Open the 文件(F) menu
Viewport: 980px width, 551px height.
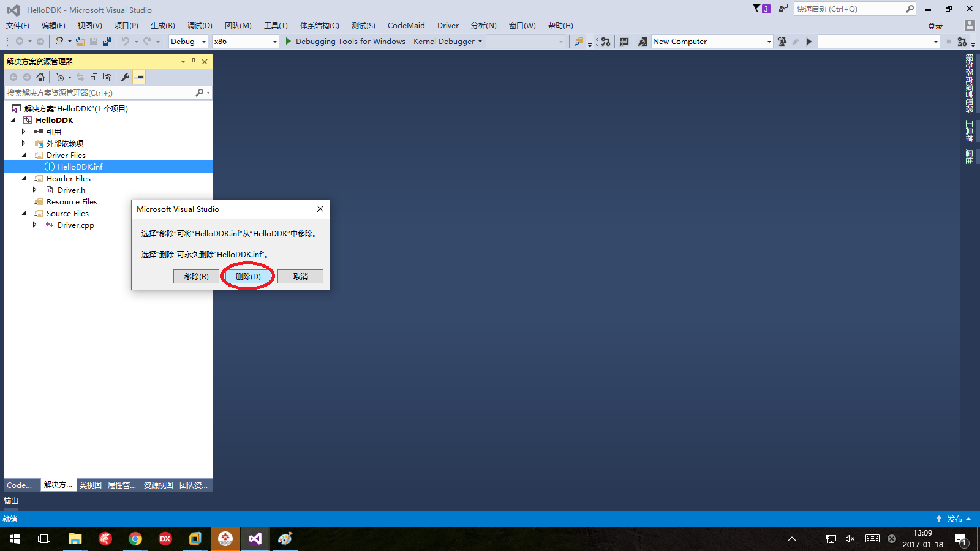click(x=18, y=26)
